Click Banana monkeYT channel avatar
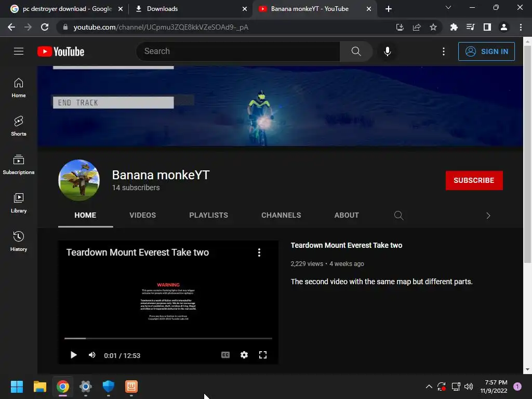The height and width of the screenshot is (399, 532). pyautogui.click(x=79, y=180)
